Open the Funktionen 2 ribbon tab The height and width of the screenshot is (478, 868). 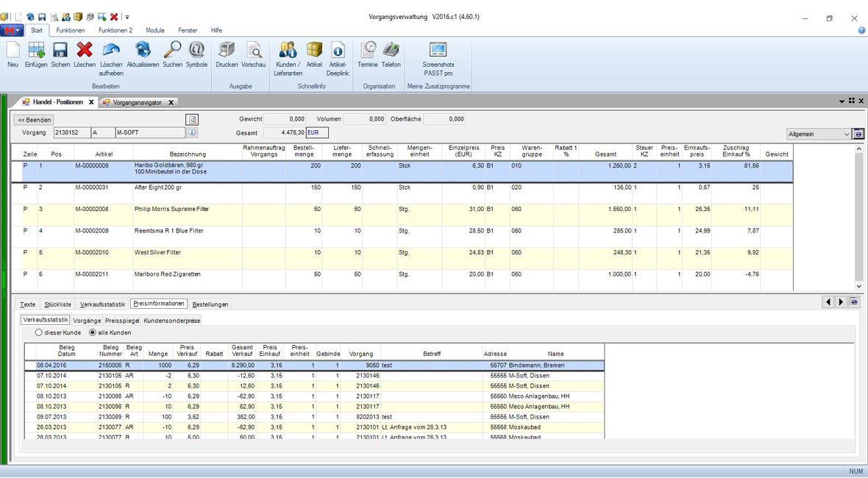115,30
